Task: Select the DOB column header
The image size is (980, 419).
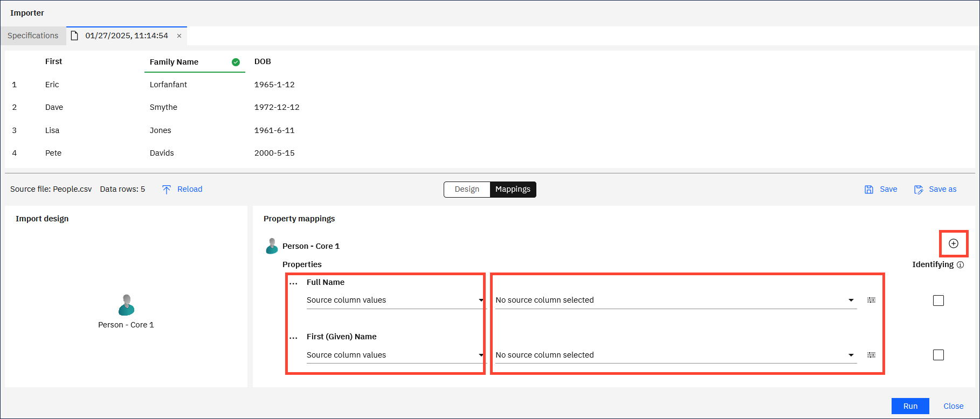Action: coord(263,61)
